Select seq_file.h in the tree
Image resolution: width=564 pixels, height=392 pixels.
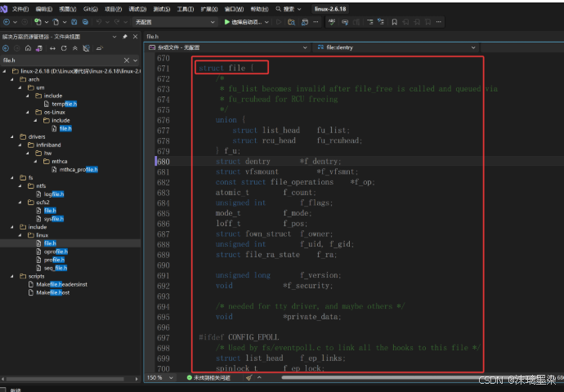(x=56, y=268)
